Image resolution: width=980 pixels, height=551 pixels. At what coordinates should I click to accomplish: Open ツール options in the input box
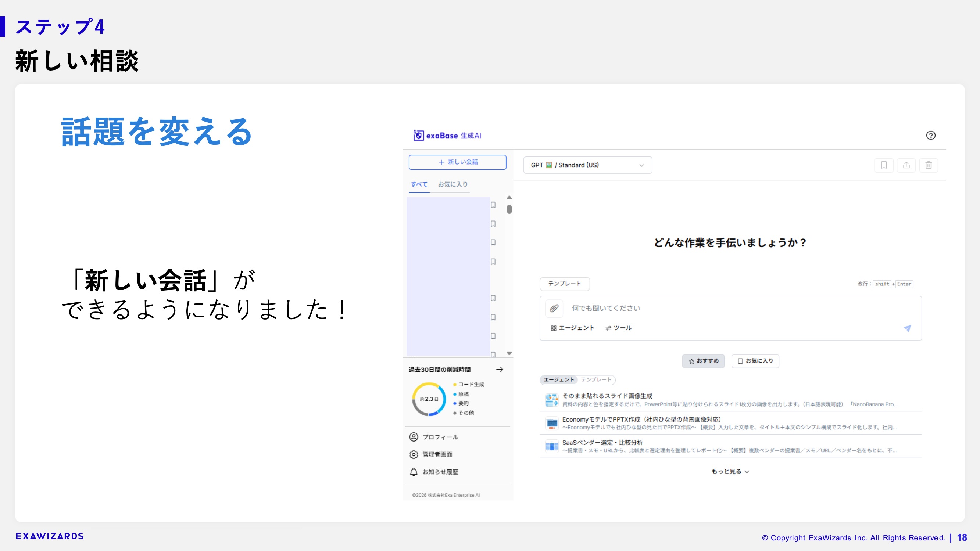click(x=618, y=328)
